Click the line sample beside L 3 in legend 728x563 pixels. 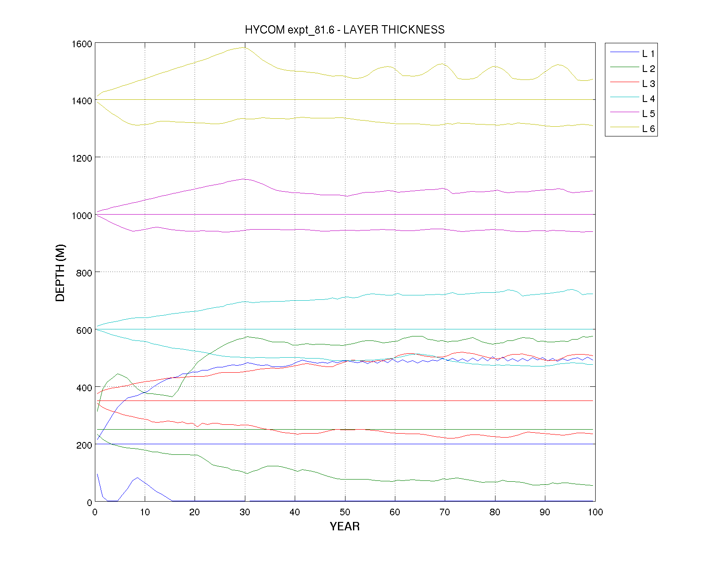click(x=624, y=82)
